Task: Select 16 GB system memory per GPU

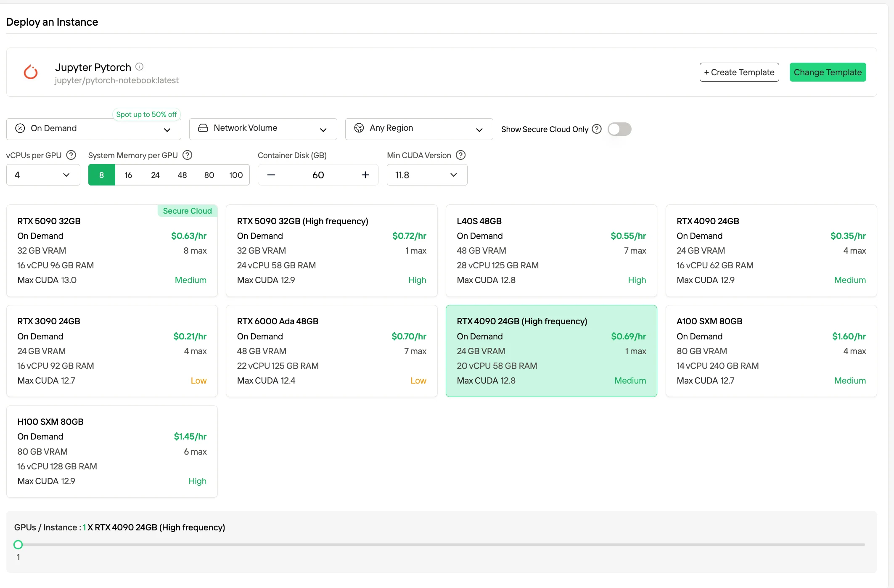Action: point(128,175)
